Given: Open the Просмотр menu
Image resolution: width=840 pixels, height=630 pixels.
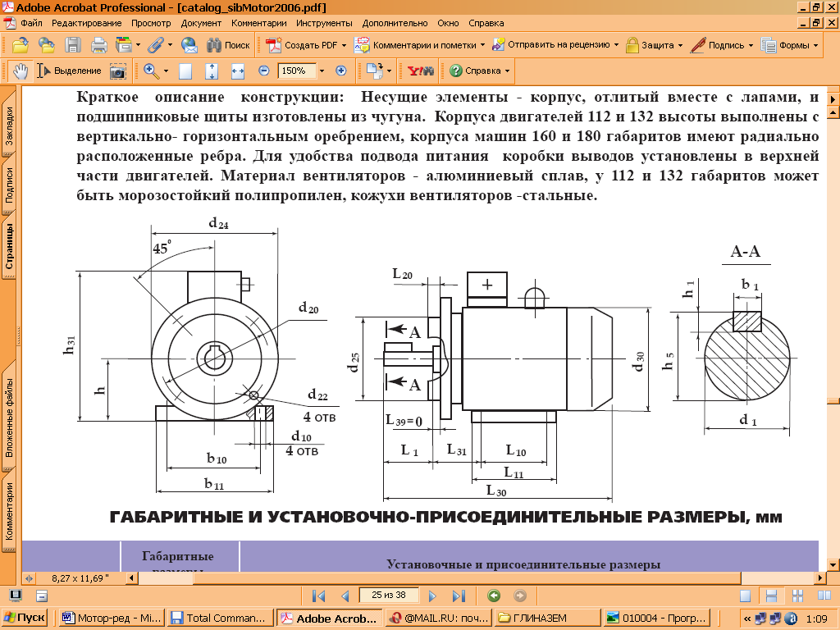Looking at the screenshot, I should (x=151, y=23).
